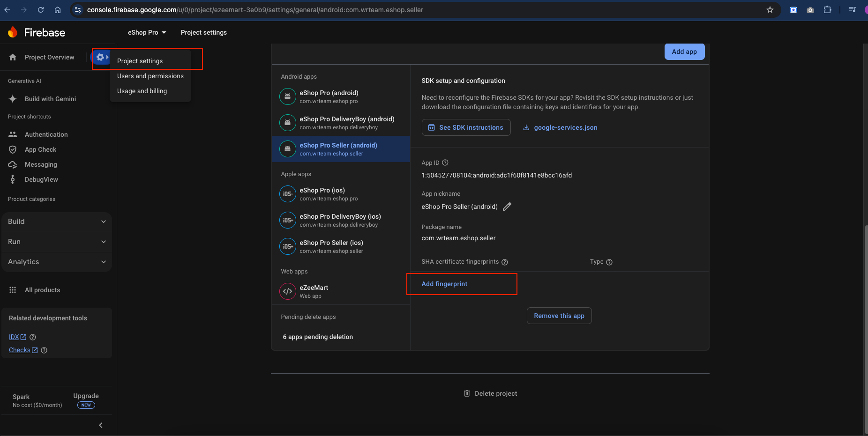Click Remove this app button
Image resolution: width=868 pixels, height=436 pixels.
pyautogui.click(x=559, y=316)
